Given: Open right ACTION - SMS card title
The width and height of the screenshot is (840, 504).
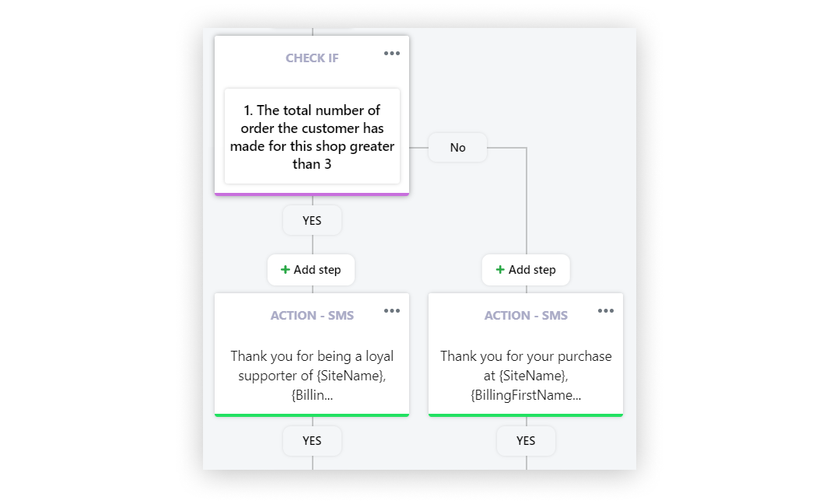Looking at the screenshot, I should pyautogui.click(x=526, y=316).
